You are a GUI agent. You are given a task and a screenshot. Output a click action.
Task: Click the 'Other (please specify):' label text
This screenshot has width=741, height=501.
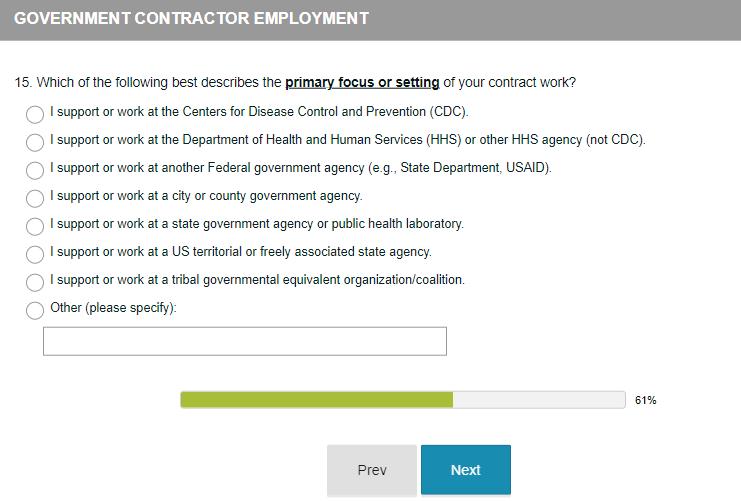[x=113, y=308]
